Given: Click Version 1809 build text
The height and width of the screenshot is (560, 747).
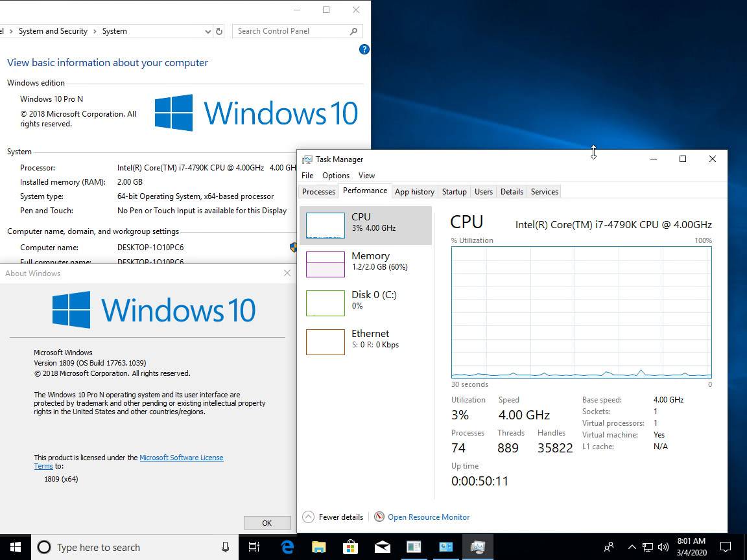Looking at the screenshot, I should 90,363.
